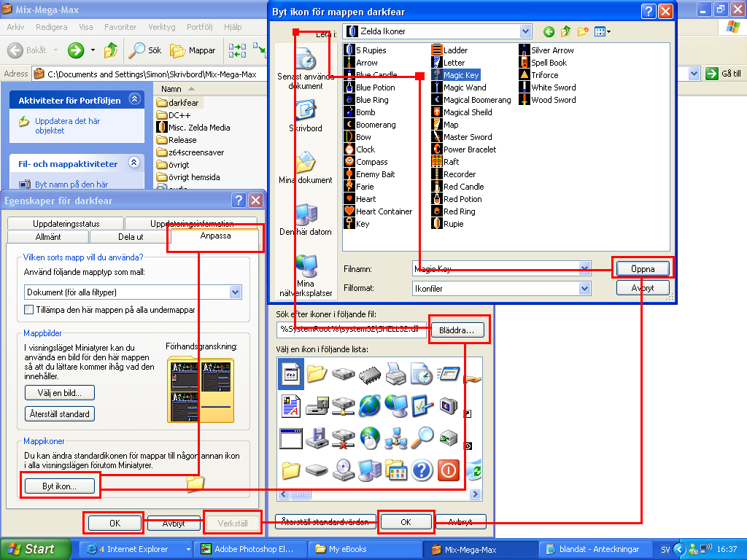The image size is (747, 560).
Task: Click the Start button
Action: (36, 549)
